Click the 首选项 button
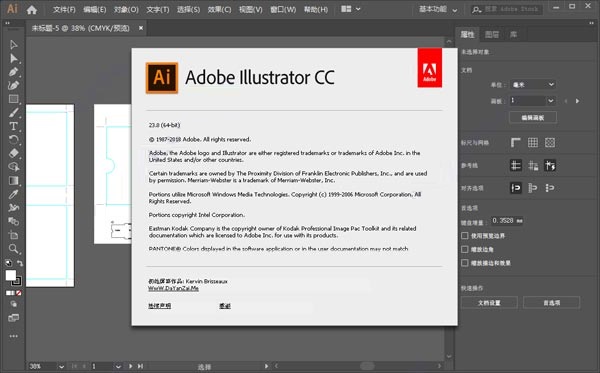 (x=551, y=303)
